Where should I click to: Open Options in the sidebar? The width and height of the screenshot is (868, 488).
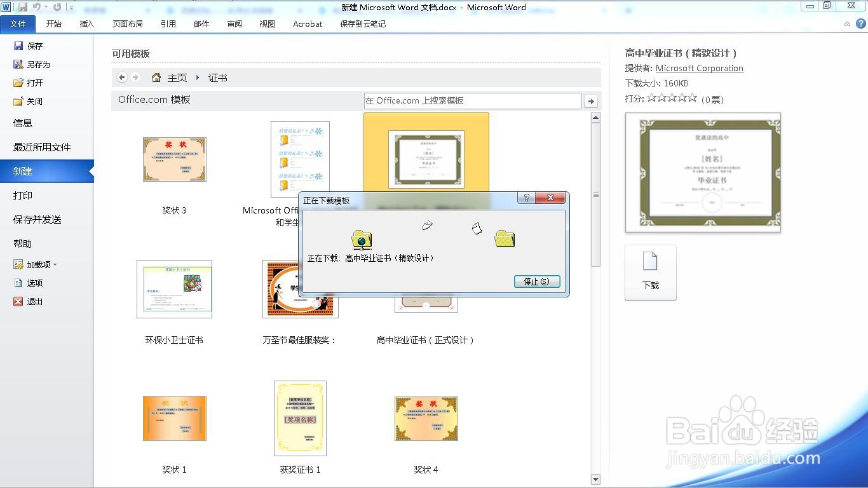[x=29, y=283]
